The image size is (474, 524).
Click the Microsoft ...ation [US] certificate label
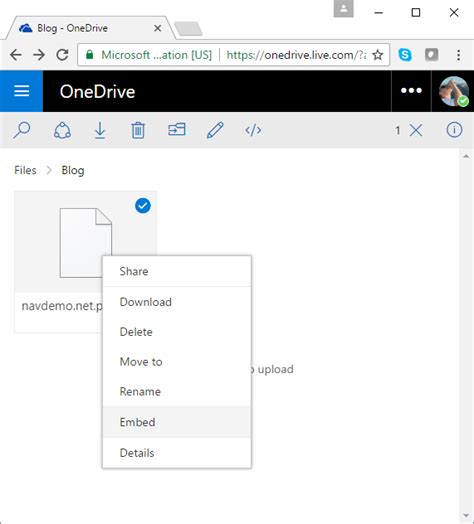(x=156, y=54)
